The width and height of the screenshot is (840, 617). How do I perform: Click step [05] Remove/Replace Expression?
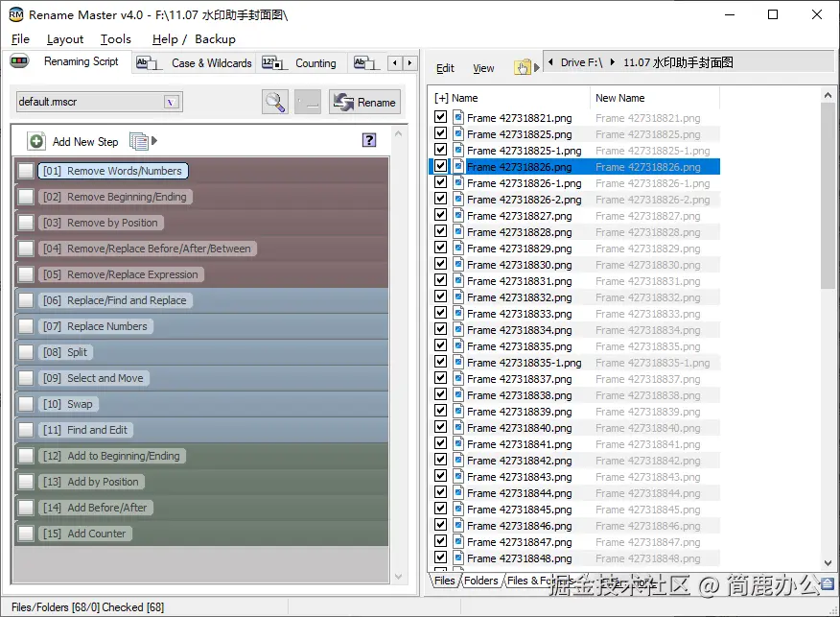click(x=121, y=274)
